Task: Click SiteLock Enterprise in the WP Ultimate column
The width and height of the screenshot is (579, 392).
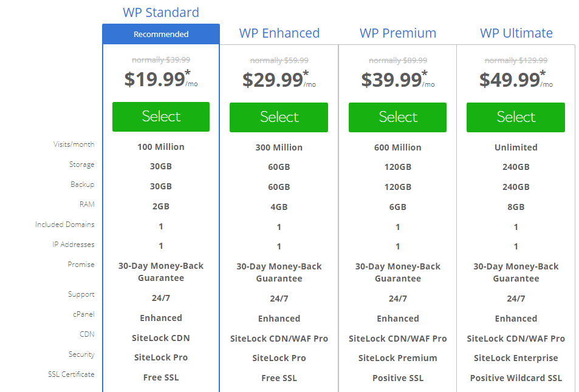Action: pos(516,358)
